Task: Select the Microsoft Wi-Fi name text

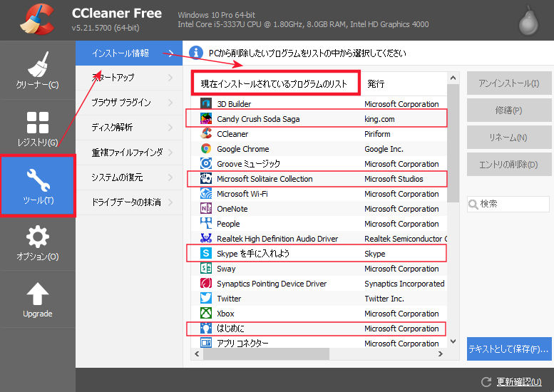Action: point(242,194)
